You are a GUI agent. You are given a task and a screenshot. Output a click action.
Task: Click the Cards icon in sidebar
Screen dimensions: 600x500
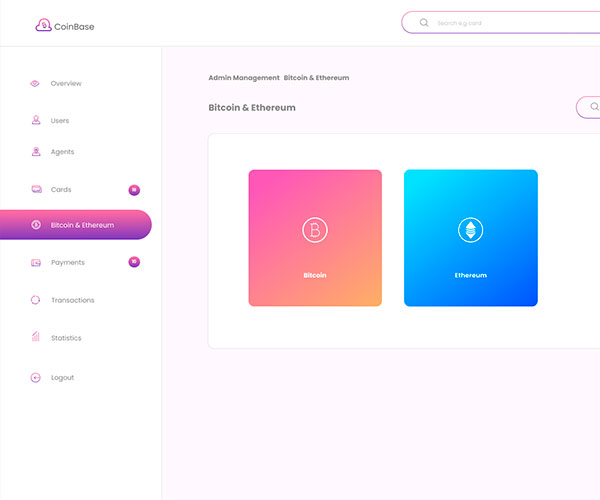point(36,189)
